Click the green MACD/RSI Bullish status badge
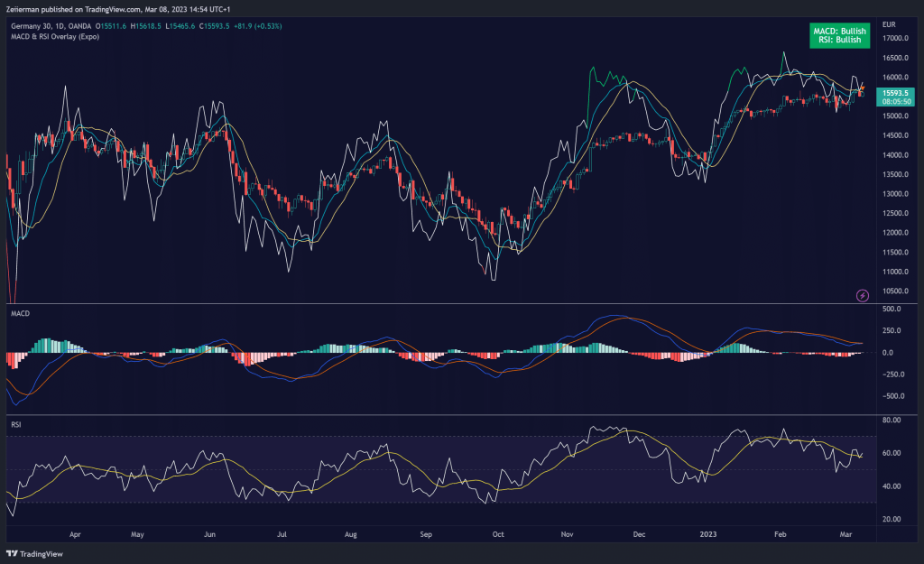 [x=839, y=36]
